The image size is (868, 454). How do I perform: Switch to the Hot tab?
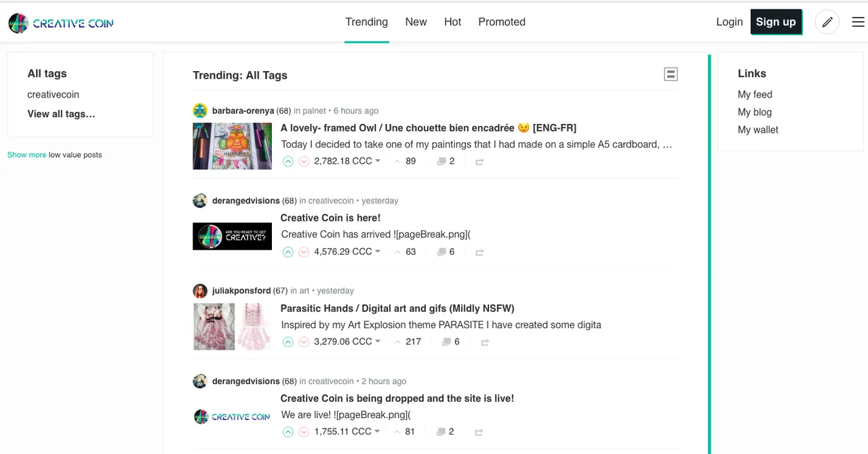point(452,22)
